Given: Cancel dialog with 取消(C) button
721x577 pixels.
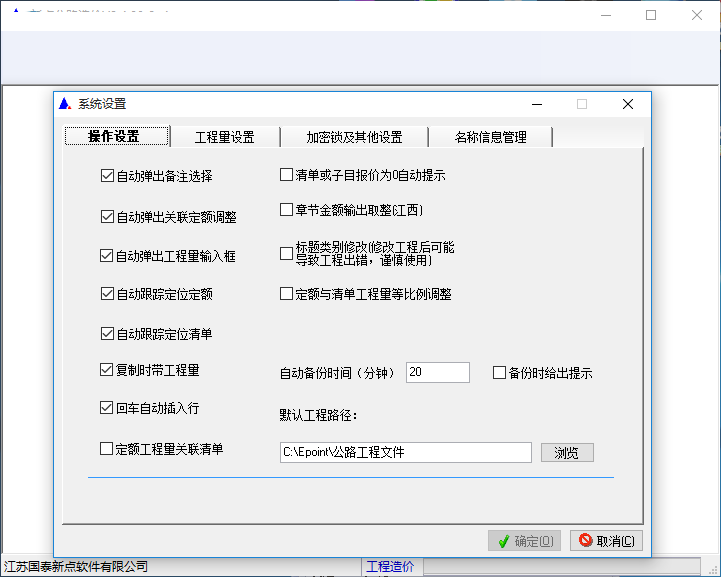Looking at the screenshot, I should (x=606, y=541).
